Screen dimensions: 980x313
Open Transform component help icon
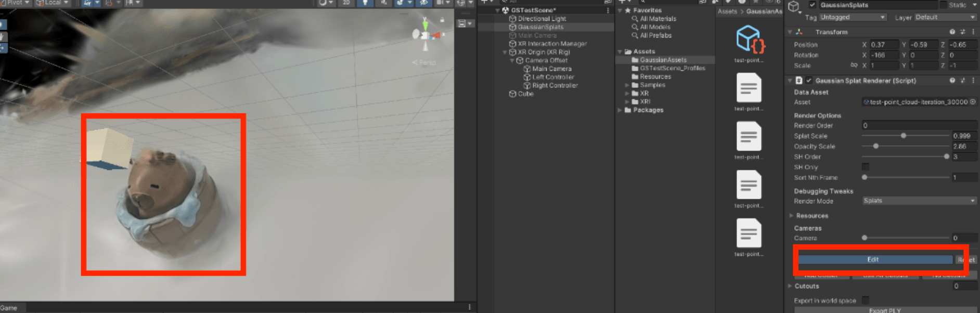click(x=952, y=32)
